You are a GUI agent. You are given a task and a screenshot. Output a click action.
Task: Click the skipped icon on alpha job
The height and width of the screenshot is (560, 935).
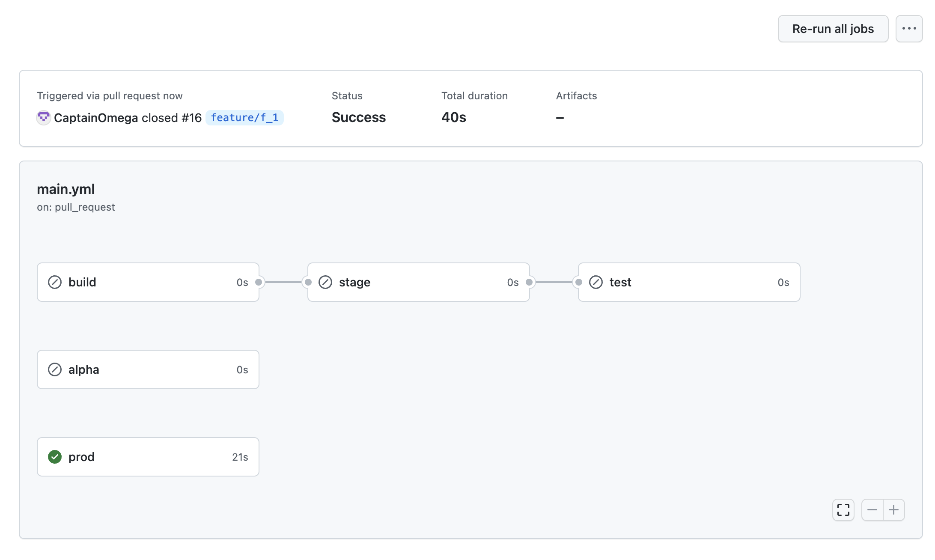coord(55,369)
